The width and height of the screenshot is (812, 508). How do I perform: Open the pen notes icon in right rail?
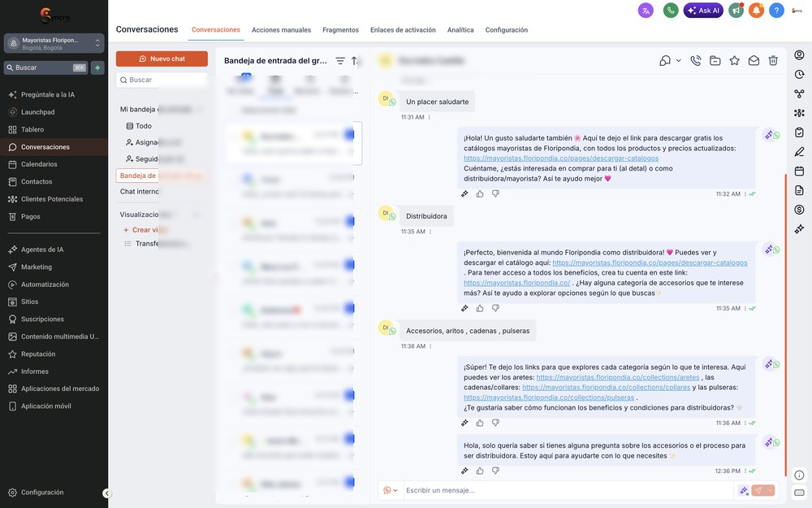[x=799, y=152]
